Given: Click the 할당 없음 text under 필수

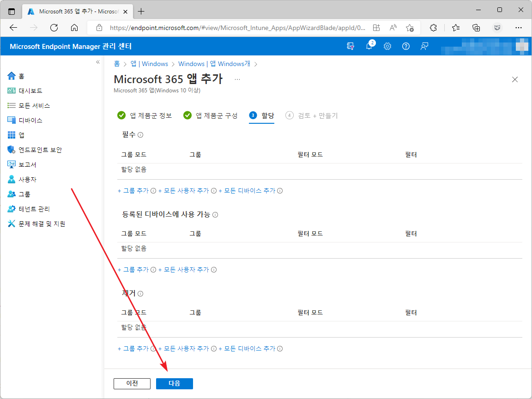Looking at the screenshot, I should pyautogui.click(x=133, y=169).
